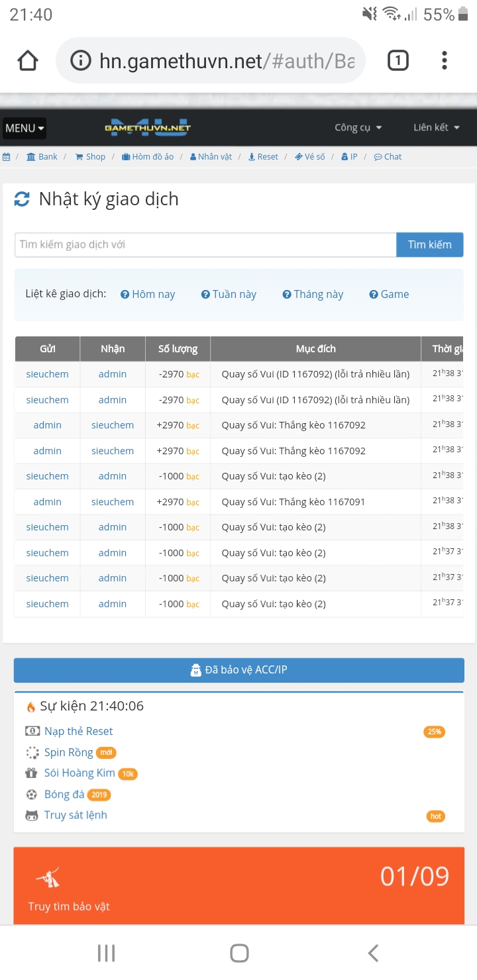Filter transactions by Tháng này
The image size is (477, 980).
coord(313,294)
